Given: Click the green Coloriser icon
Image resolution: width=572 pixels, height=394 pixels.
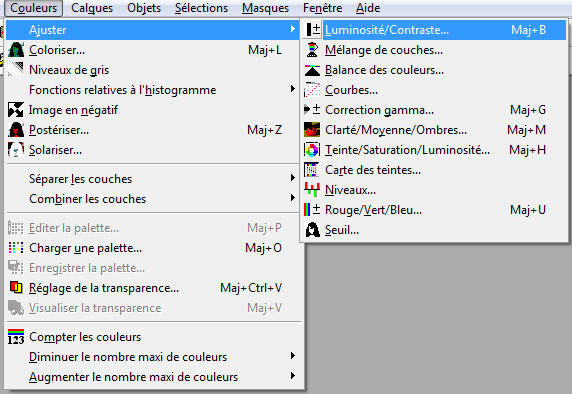Looking at the screenshot, I should [16, 50].
